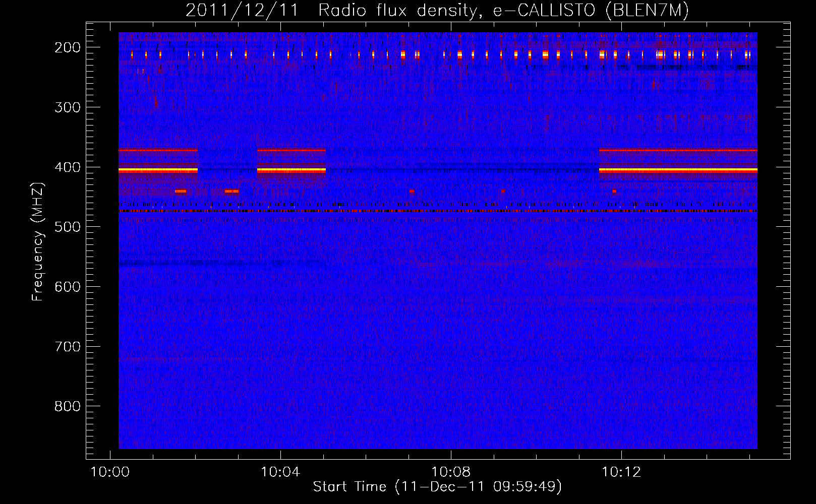The image size is (816, 504).
Task: Click the 10:00 time tick label
Action: pyautogui.click(x=110, y=472)
